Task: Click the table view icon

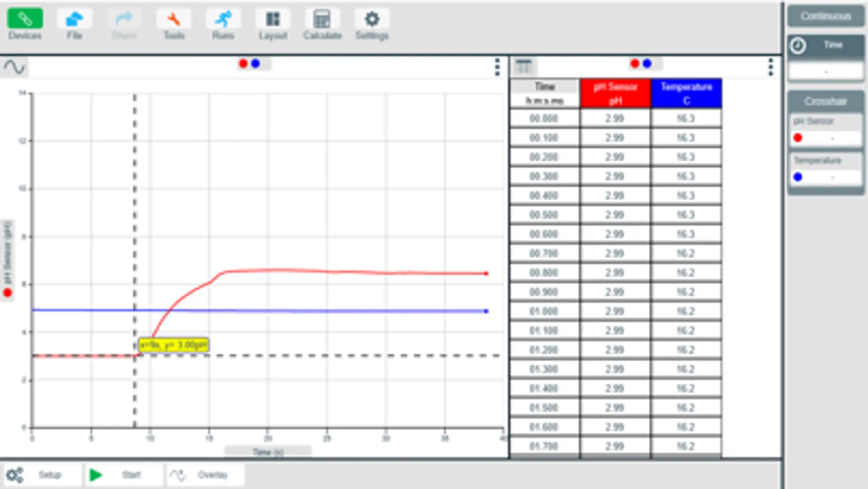Action: pyautogui.click(x=524, y=67)
